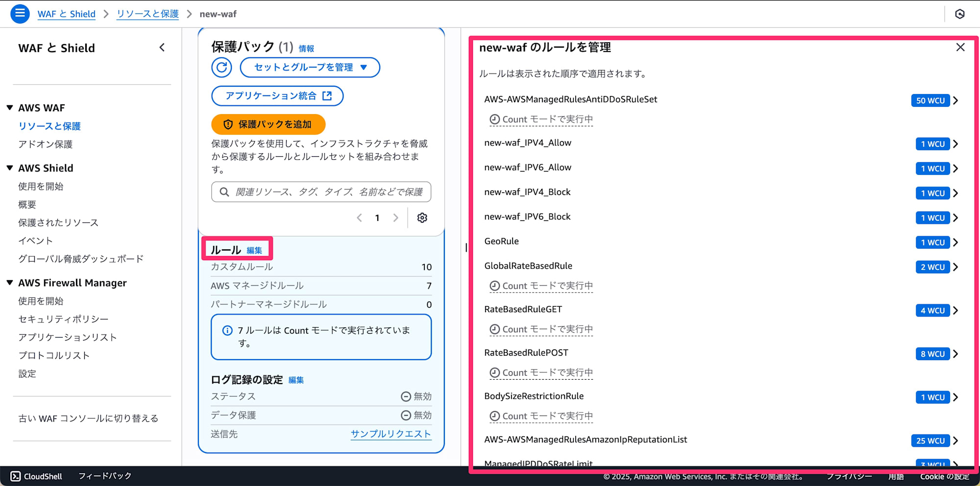Open table preferences gear icon
The width and height of the screenshot is (980, 486).
point(422,218)
